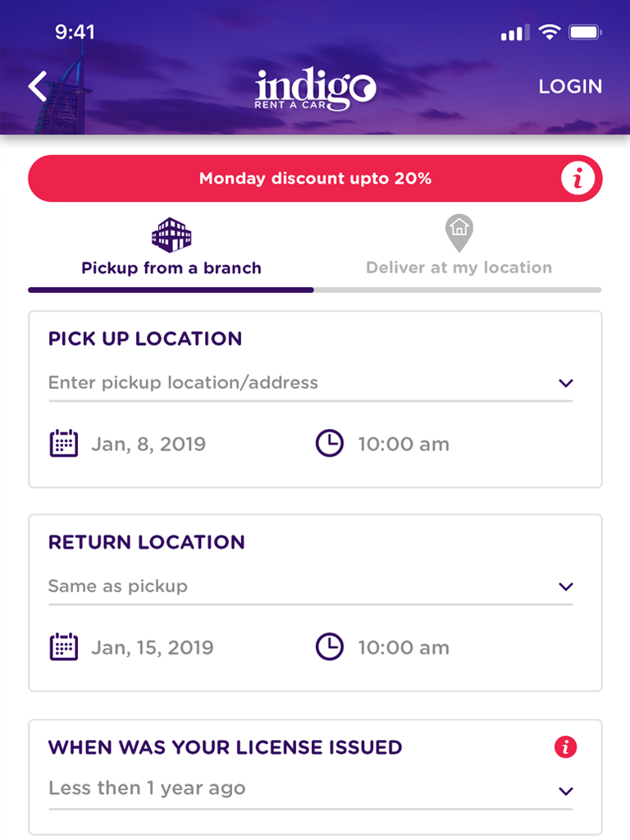This screenshot has width=630, height=840.
Task: Change the Jan 15, 2019 return date
Action: [153, 647]
